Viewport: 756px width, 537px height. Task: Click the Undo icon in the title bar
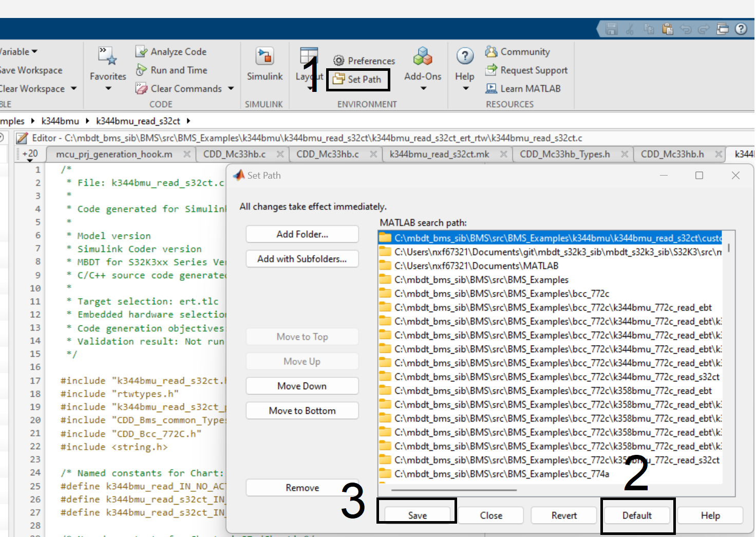pos(686,29)
